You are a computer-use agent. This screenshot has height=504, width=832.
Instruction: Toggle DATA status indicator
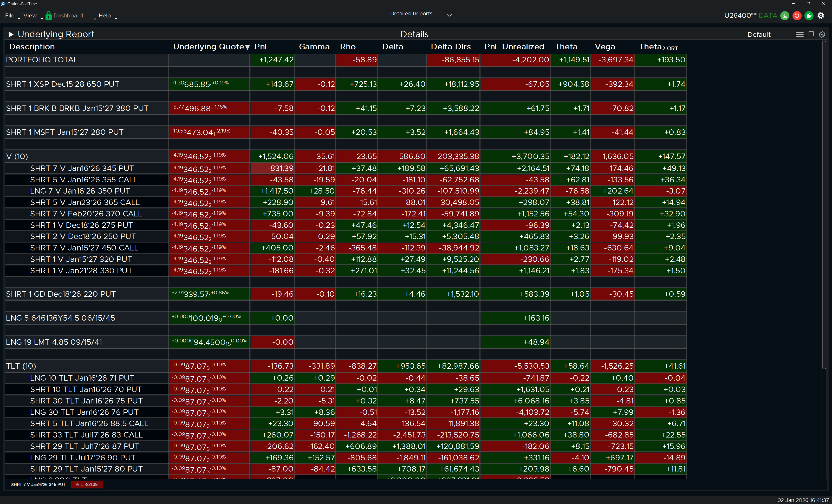(x=768, y=16)
